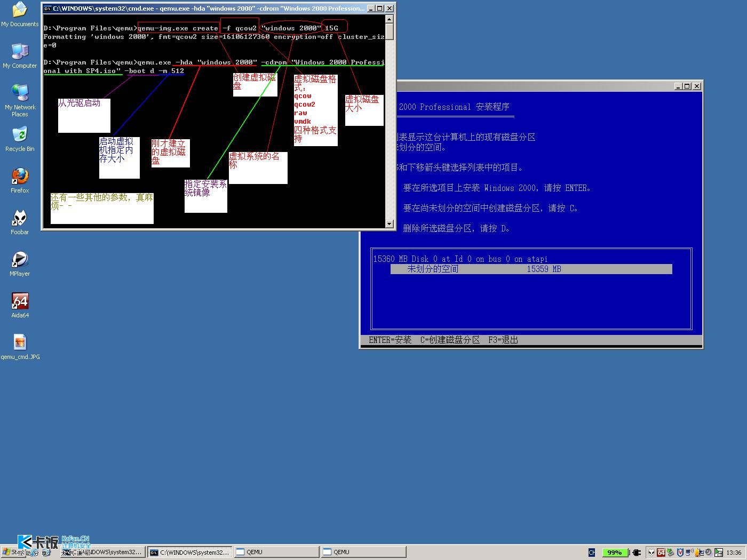Click the '删除所选磁盘分区，请按 D' line
Image resolution: width=747 pixels, height=560 pixels.
point(457,229)
